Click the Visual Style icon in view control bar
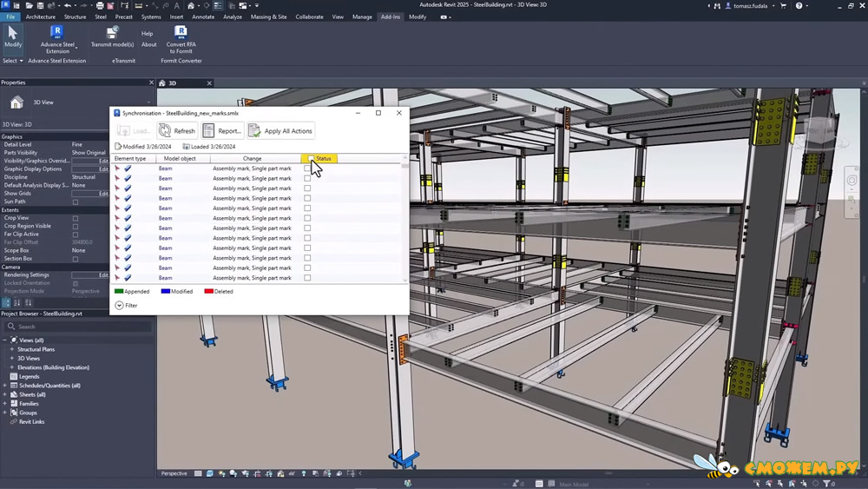 [x=210, y=473]
